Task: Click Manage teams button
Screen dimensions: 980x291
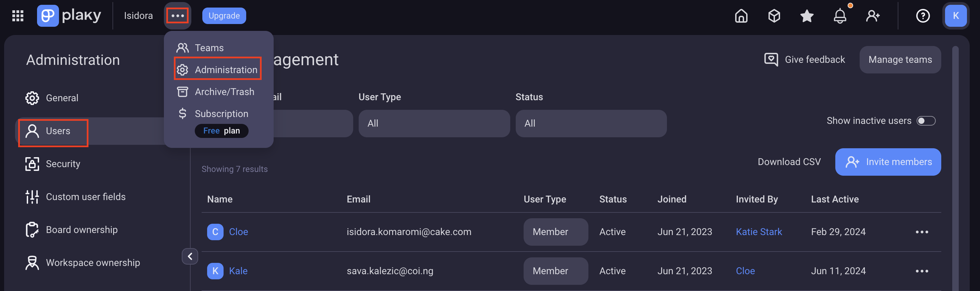Action: (x=900, y=59)
